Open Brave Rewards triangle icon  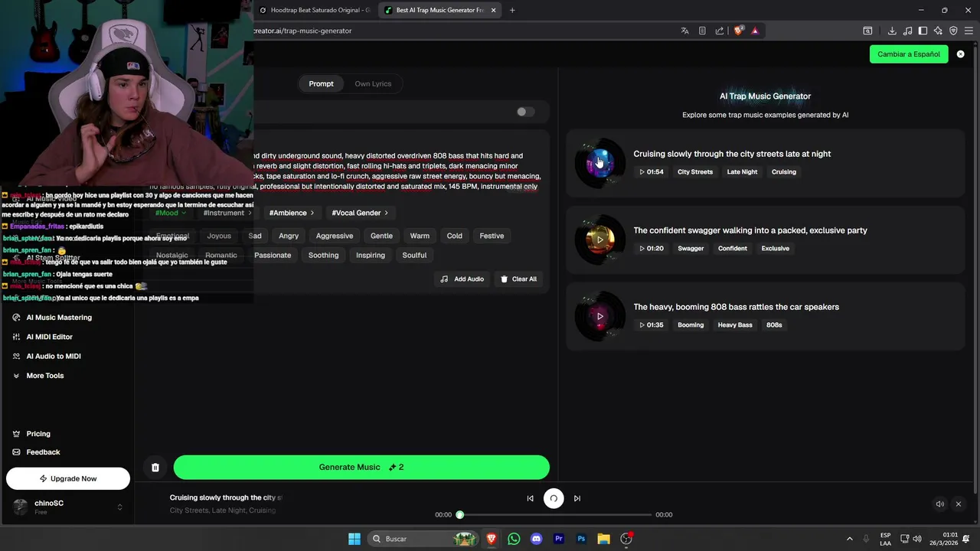(x=755, y=31)
